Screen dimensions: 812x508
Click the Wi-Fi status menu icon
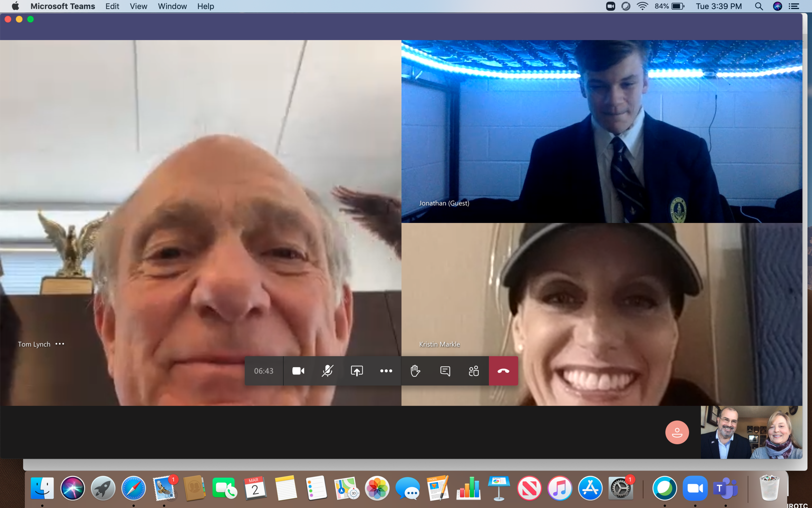(642, 6)
